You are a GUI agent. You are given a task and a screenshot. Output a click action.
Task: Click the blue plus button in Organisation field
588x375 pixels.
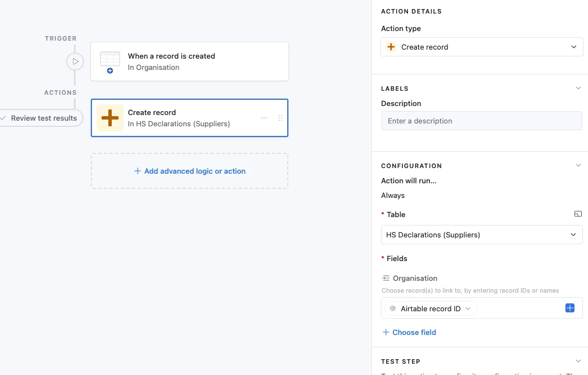(569, 308)
